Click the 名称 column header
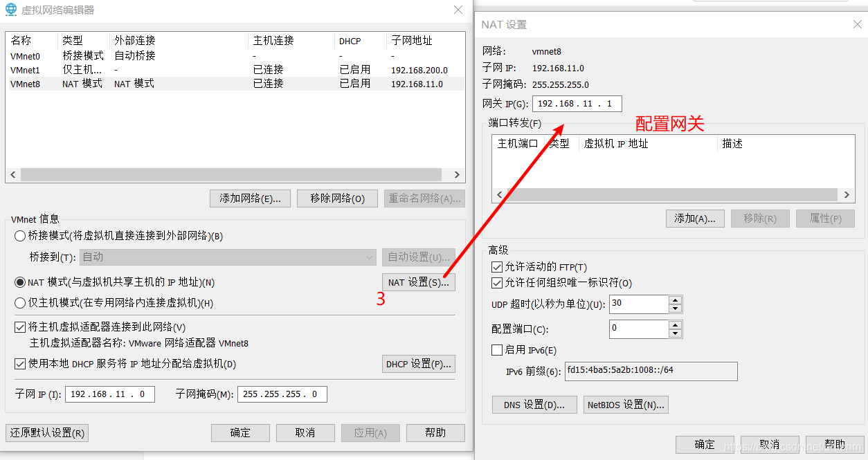This screenshot has height=460, width=868. 31,41
